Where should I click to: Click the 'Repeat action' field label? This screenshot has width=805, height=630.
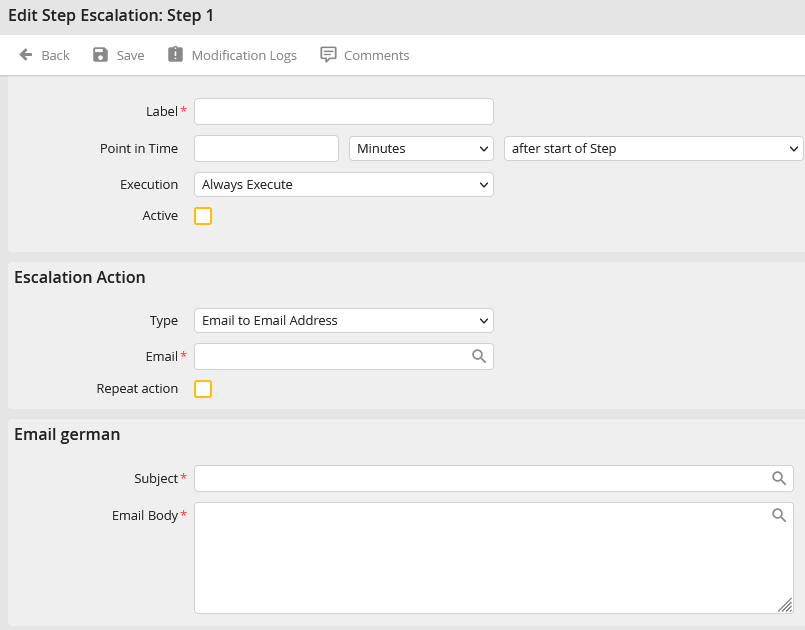coord(137,389)
